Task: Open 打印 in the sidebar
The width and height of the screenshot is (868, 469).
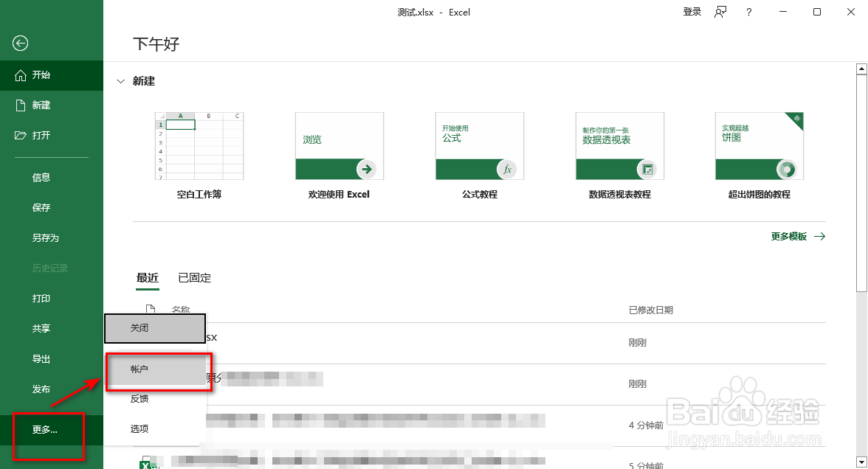Action: click(52, 299)
